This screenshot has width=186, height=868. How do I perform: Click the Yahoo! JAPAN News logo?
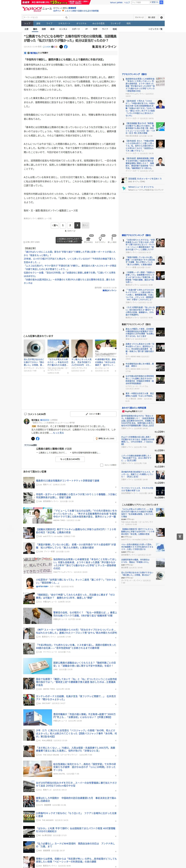[x=37, y=9]
